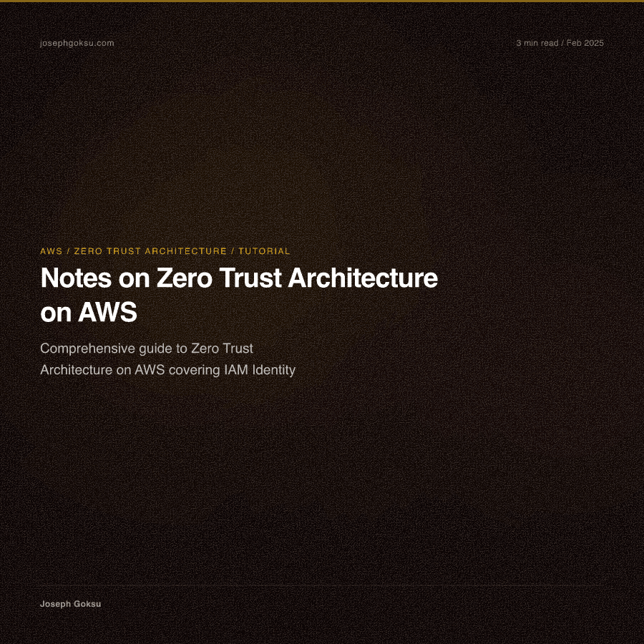
Task: Click the "Comprehensive guide to Zero Trust" subtitle text
Action: [147, 348]
